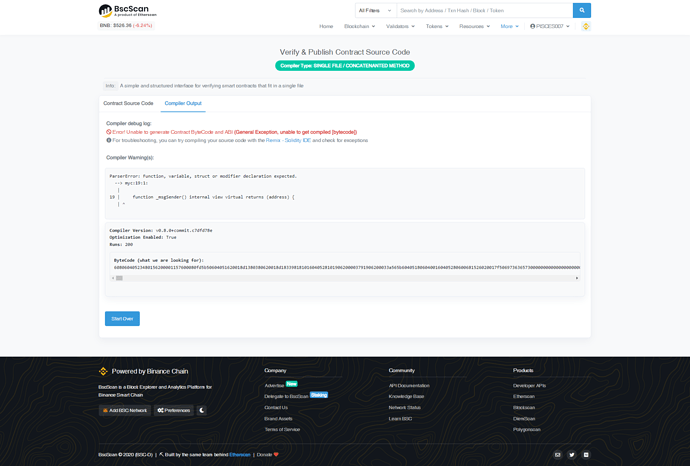This screenshot has width=690, height=466.
Task: Click the BNB price text
Action: [126, 26]
